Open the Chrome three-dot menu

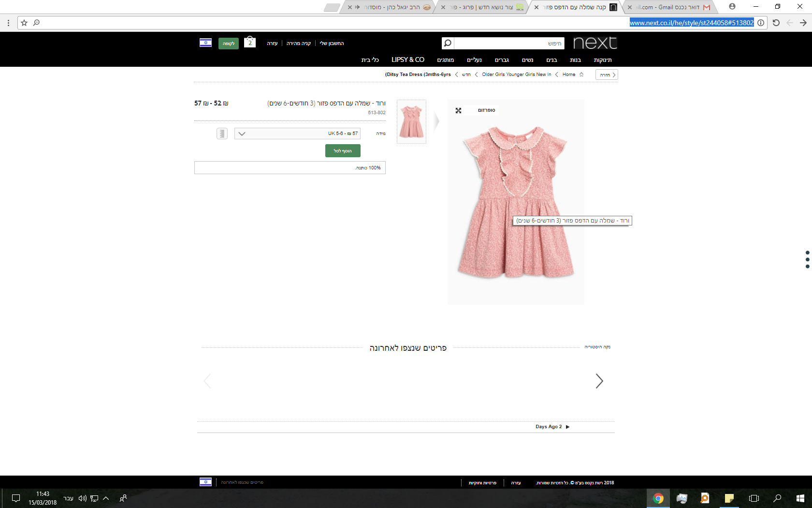8,23
